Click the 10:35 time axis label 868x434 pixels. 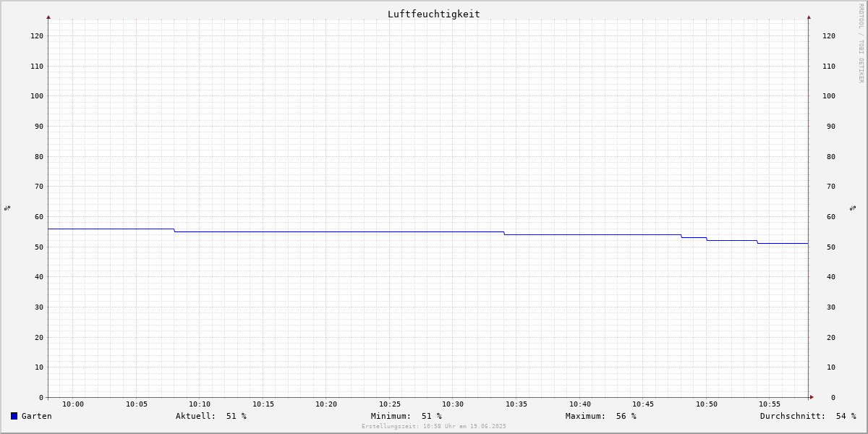[x=516, y=404]
